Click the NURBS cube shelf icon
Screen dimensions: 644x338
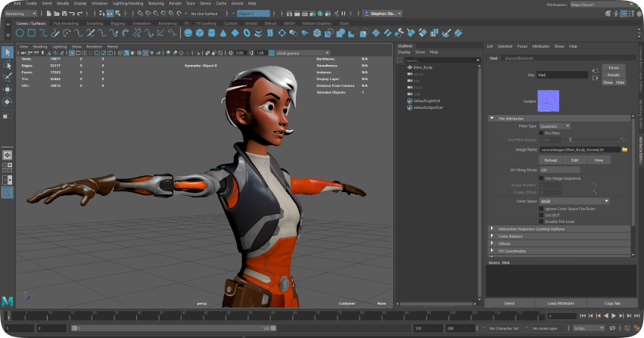[x=200, y=33]
